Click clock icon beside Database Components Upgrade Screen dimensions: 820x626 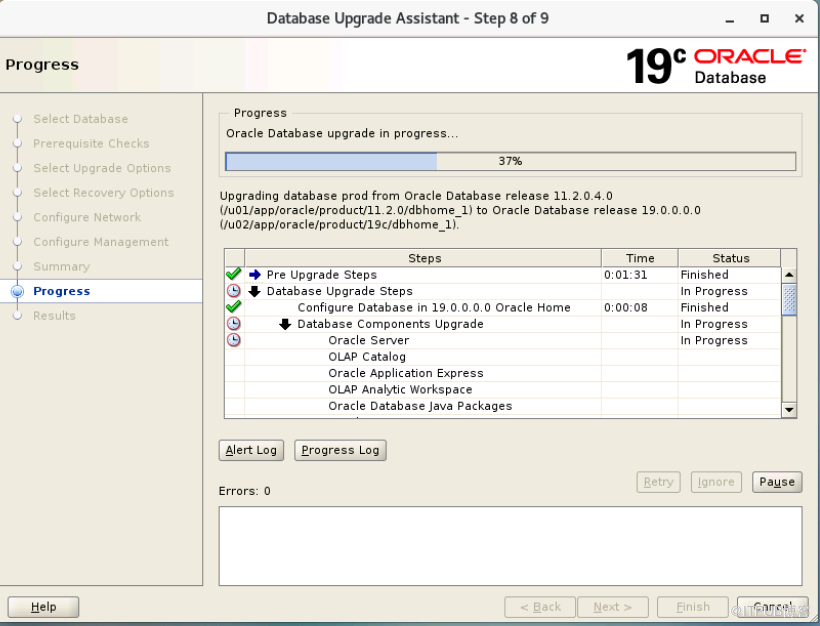pyautogui.click(x=234, y=324)
